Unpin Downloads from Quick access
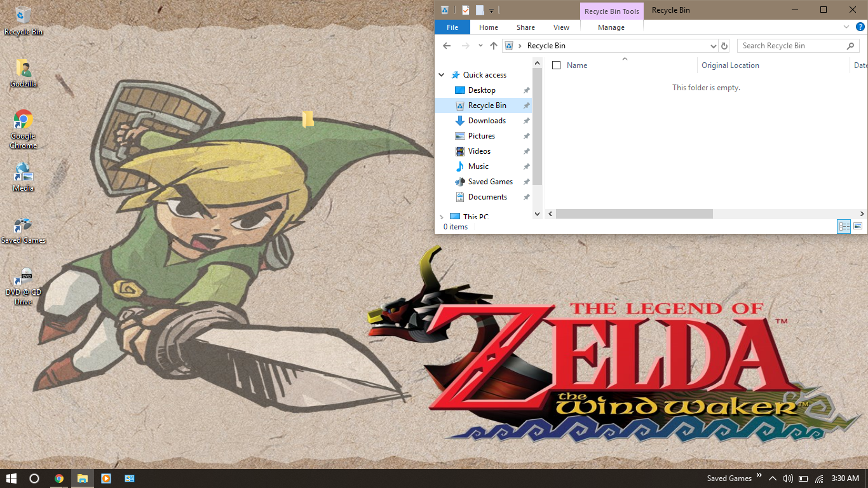Viewport: 868px width, 488px height. tap(526, 121)
